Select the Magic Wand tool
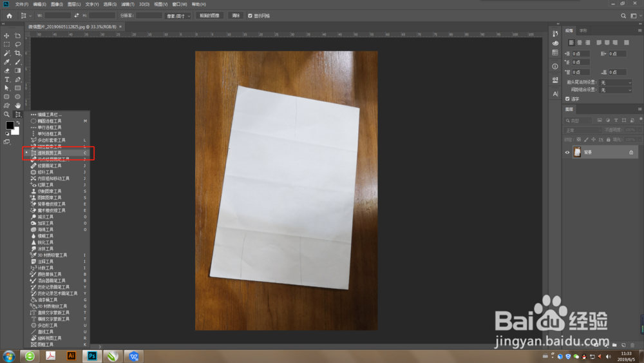644x363 pixels. [x=6, y=53]
